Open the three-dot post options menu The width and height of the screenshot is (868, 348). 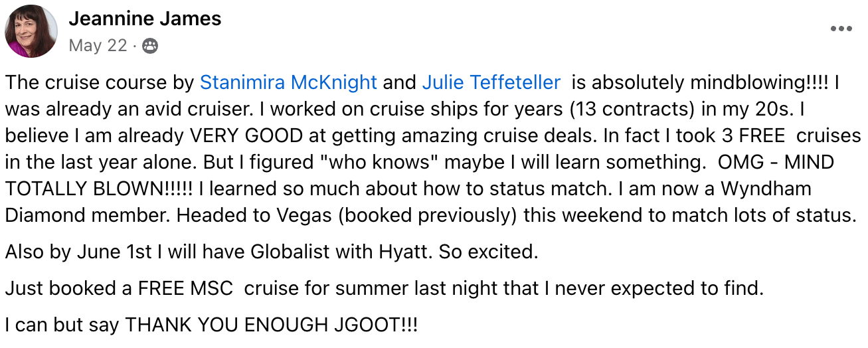(x=841, y=29)
